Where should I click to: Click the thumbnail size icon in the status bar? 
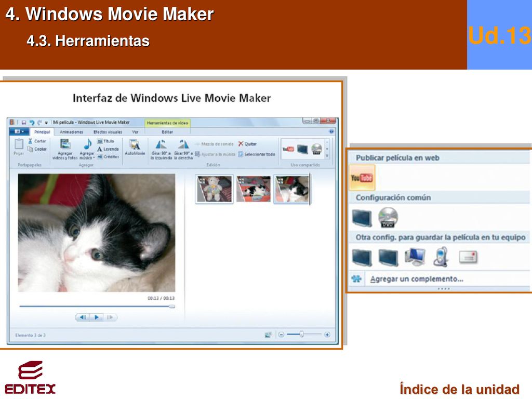[268, 335]
